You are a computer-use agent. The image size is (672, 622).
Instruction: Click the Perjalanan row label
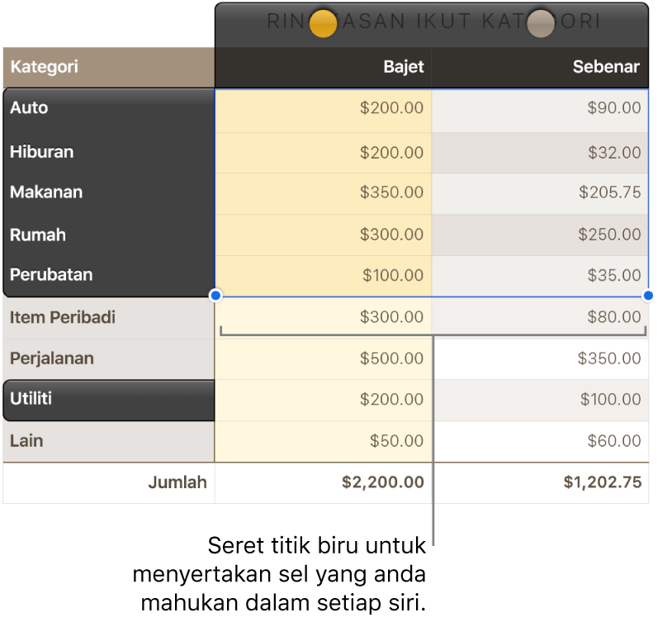tap(108, 358)
